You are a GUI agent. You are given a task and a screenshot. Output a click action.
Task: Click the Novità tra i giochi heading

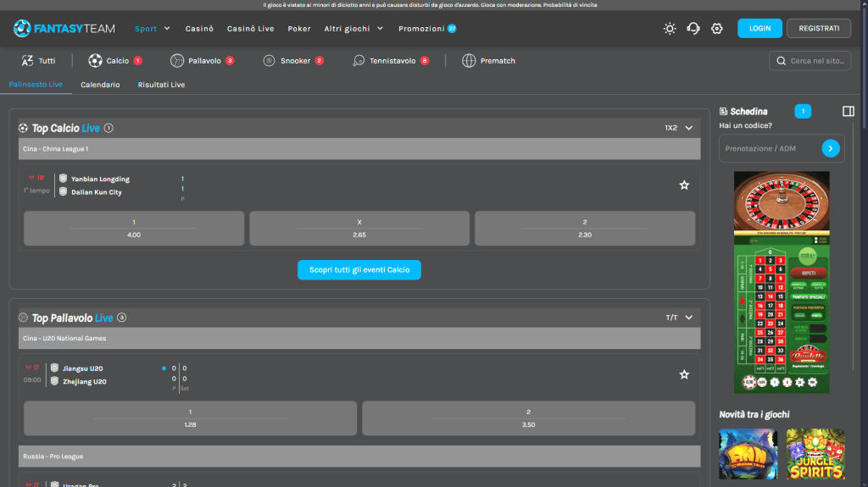[x=754, y=414]
